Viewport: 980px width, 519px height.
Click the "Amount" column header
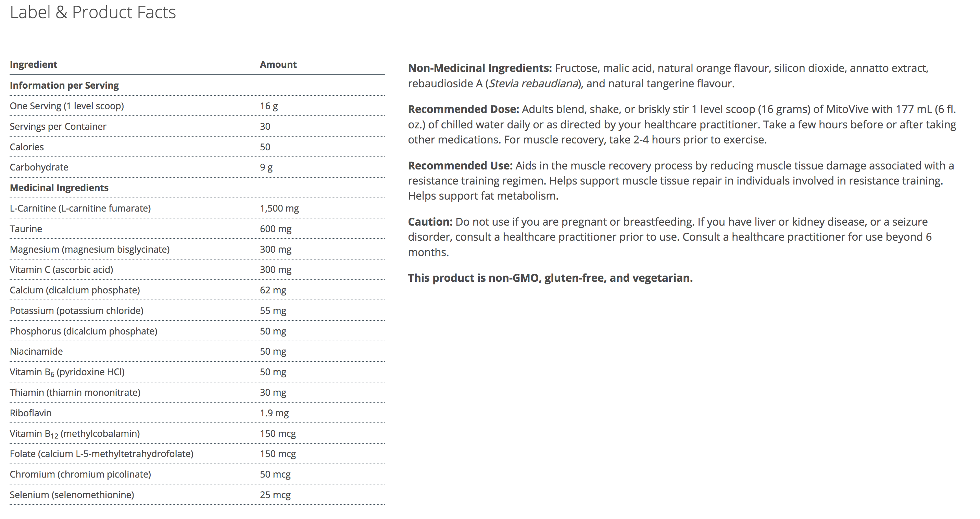278,65
